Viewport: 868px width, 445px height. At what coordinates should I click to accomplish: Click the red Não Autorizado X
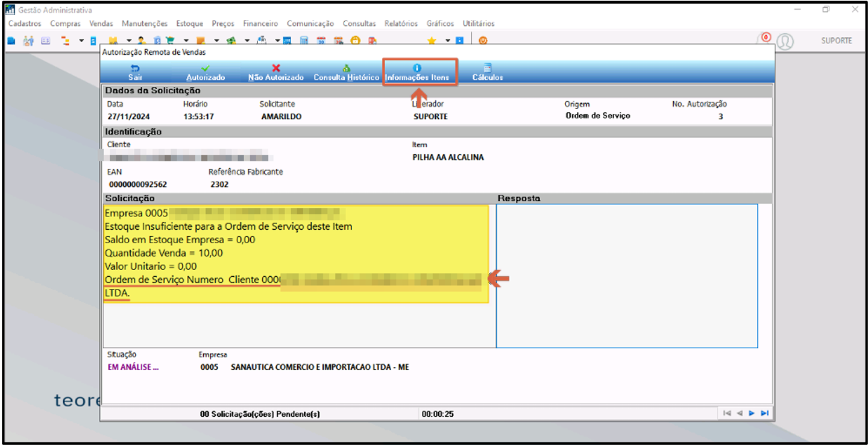(276, 68)
